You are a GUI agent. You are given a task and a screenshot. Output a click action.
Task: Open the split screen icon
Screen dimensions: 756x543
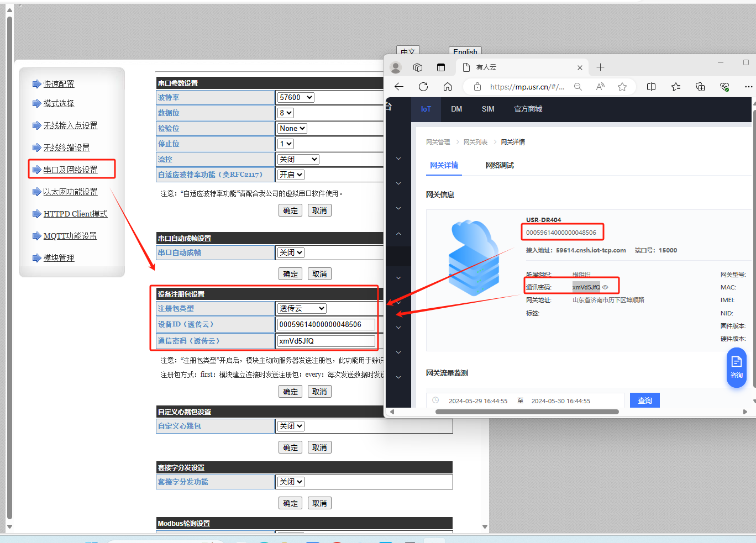(651, 87)
